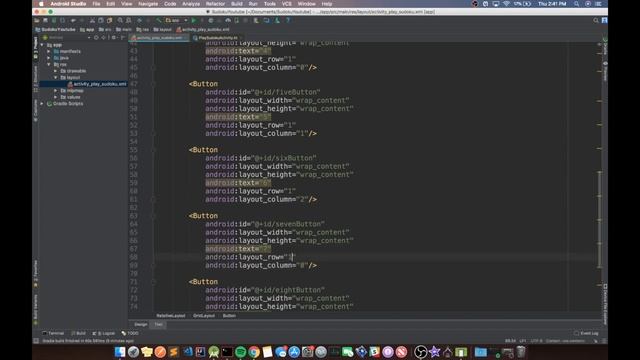
Task: Click Search Everywhere magnifier at toolbar right
Action: [x=596, y=20]
